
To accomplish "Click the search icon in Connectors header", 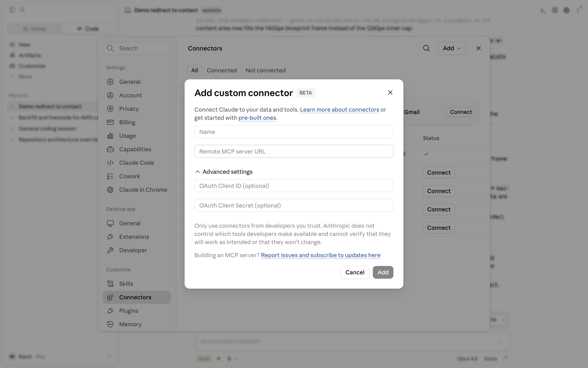I will click(x=427, y=48).
